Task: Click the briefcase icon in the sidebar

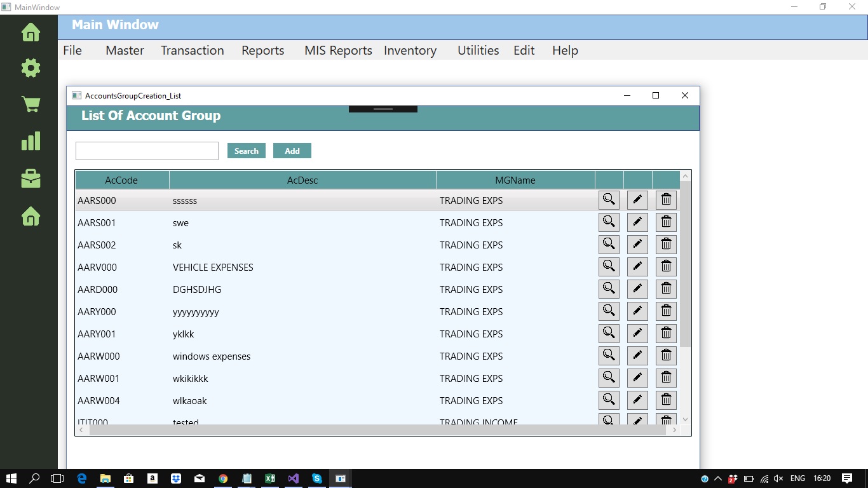Action: tap(30, 179)
